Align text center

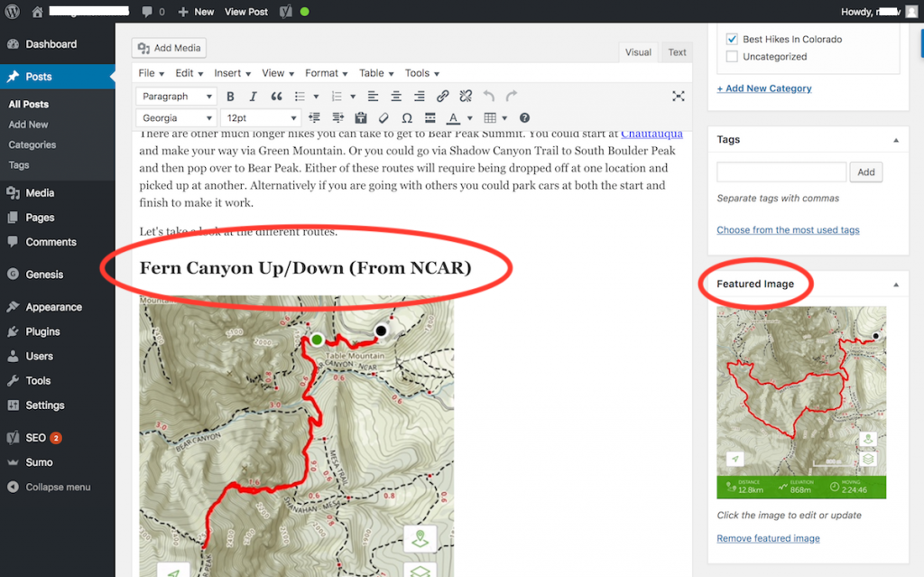pyautogui.click(x=396, y=96)
